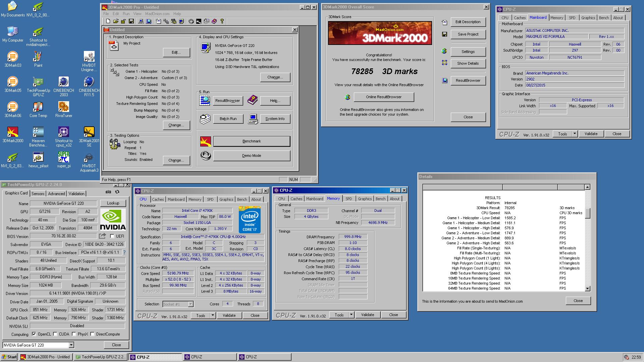Switch to 3DMark2000 Pro taskbar button
This screenshot has height=362, width=644.
(x=46, y=357)
